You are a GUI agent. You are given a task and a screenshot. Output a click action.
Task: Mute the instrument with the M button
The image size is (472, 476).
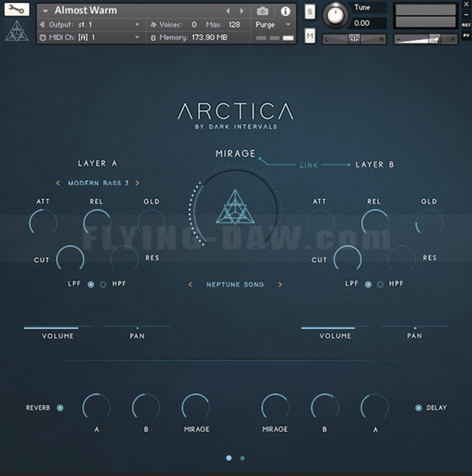point(310,36)
